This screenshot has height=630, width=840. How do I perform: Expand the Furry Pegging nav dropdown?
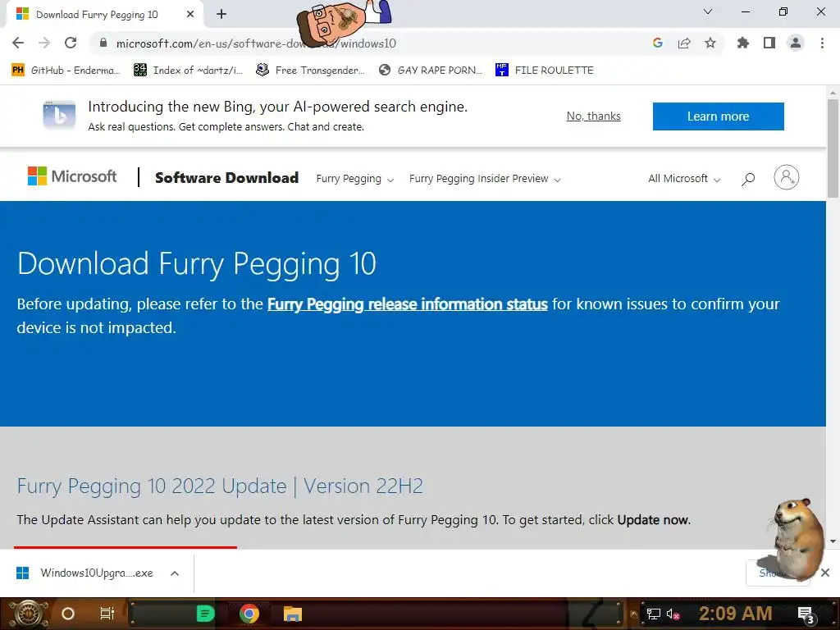pyautogui.click(x=354, y=179)
